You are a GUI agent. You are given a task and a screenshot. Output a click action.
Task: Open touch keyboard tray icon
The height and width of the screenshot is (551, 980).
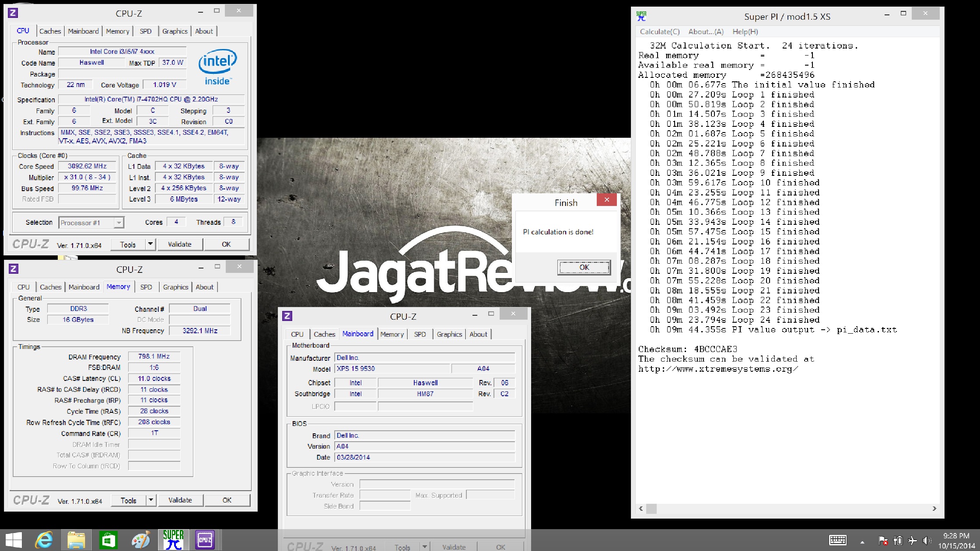tap(838, 541)
